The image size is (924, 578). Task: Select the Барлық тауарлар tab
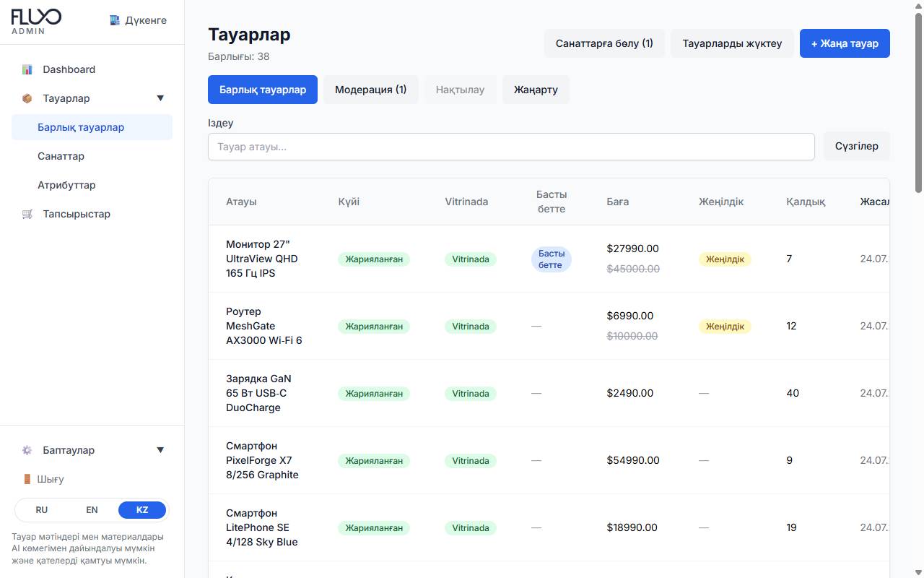(263, 90)
